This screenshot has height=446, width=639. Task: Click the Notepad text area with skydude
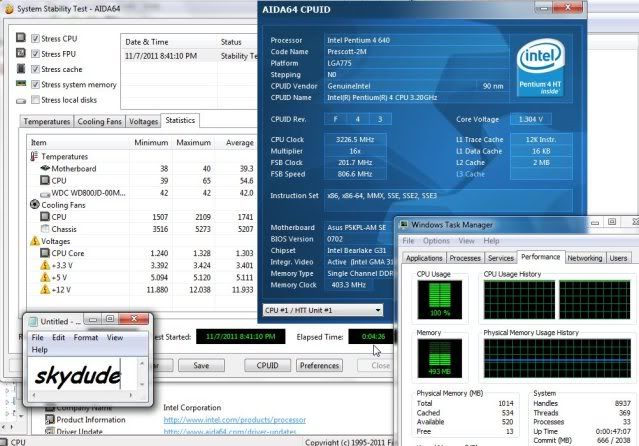83,374
